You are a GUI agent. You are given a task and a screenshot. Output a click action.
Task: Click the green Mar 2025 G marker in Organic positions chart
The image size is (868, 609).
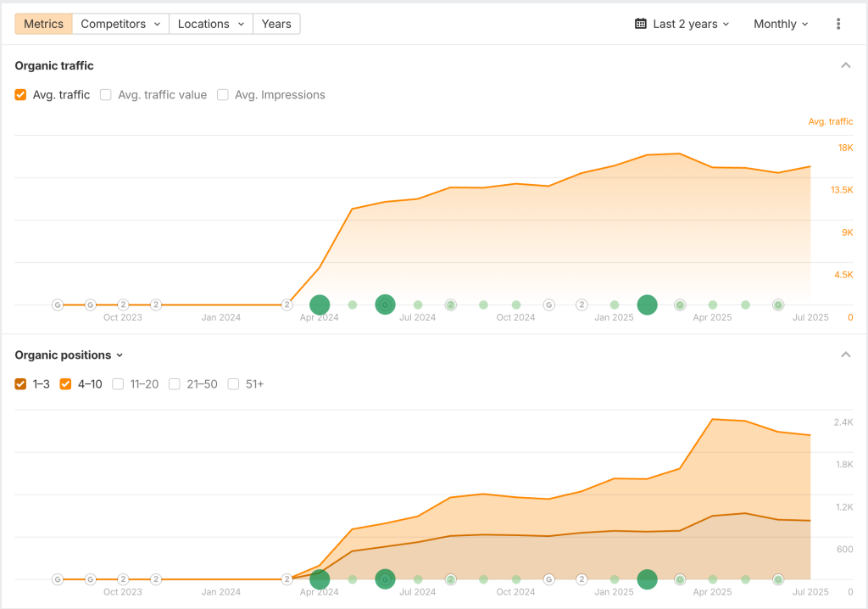680,579
